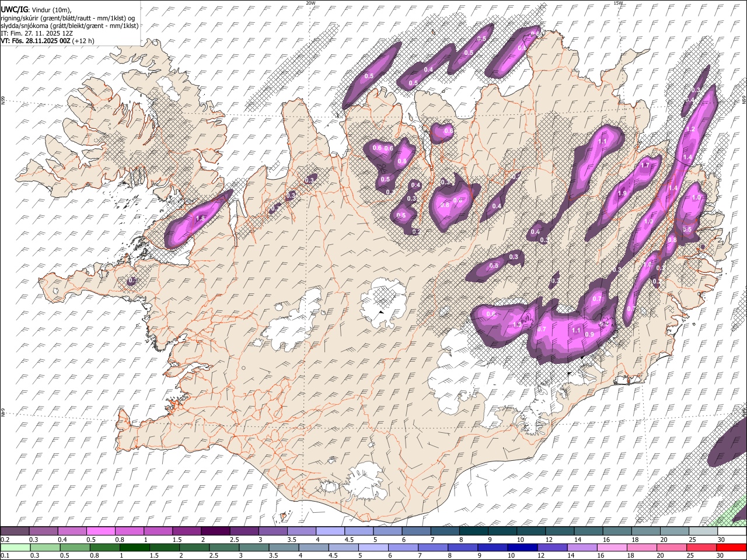The image size is (747, 560).
Task: Click the '0.1' label on the rain scale
Action: tap(5, 555)
